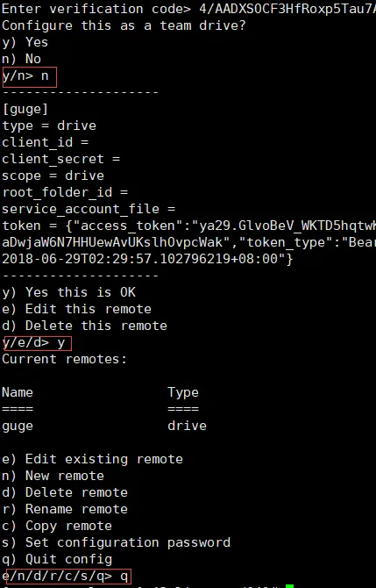
Task: Select the 'n) No' team drive option
Action: click(x=21, y=59)
